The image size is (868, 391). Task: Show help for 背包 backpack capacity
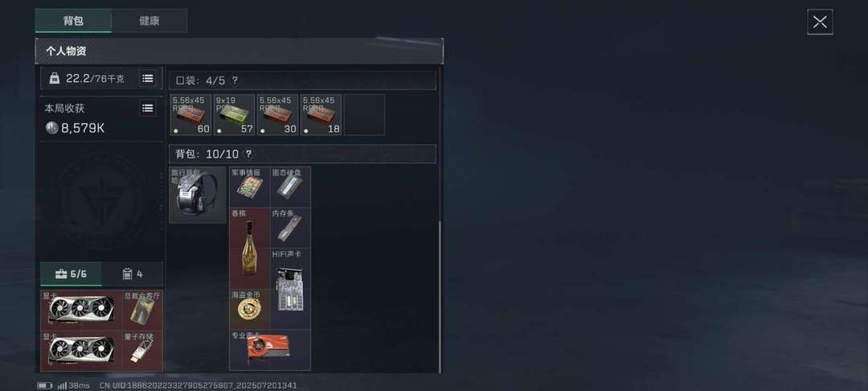248,154
